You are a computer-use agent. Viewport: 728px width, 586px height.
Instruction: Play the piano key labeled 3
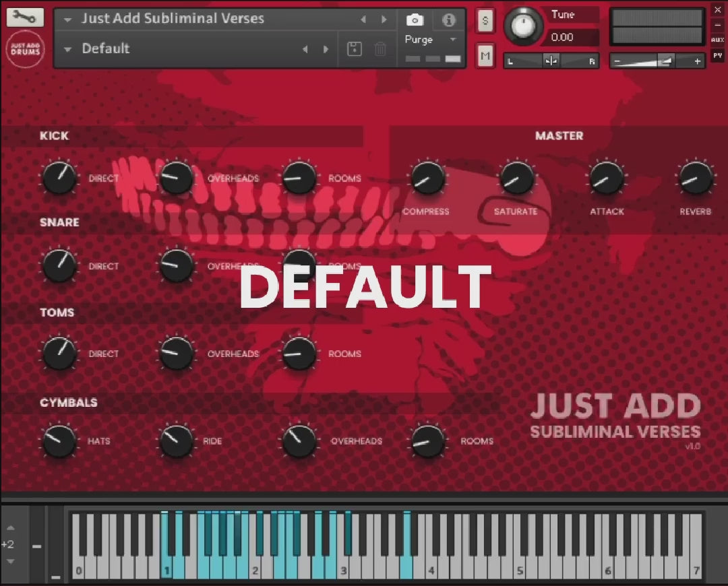pyautogui.click(x=343, y=568)
